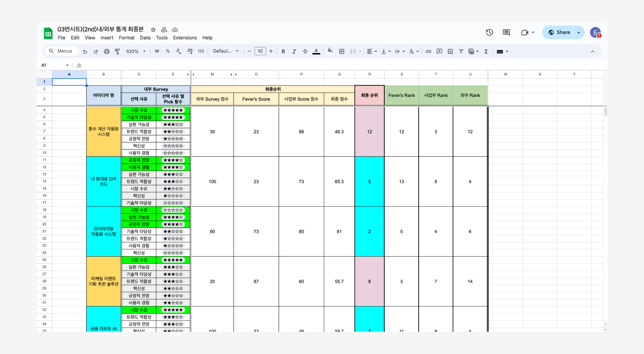Toggle bold formatting
The height and width of the screenshot is (354, 644).
[x=283, y=51]
